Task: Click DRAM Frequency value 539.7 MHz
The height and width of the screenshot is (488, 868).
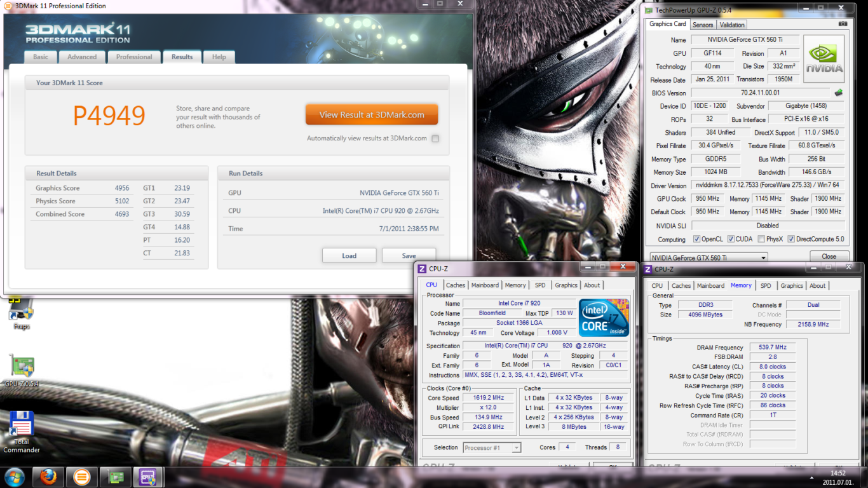Action: tap(773, 348)
